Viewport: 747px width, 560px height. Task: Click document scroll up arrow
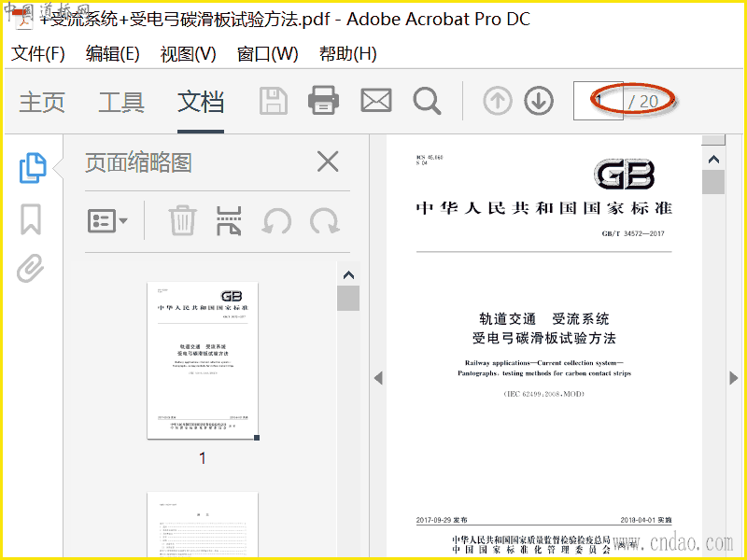click(713, 160)
